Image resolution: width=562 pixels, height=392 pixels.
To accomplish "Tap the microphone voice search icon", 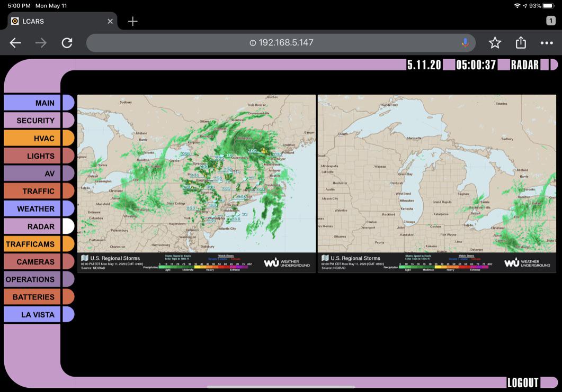I will pos(465,43).
